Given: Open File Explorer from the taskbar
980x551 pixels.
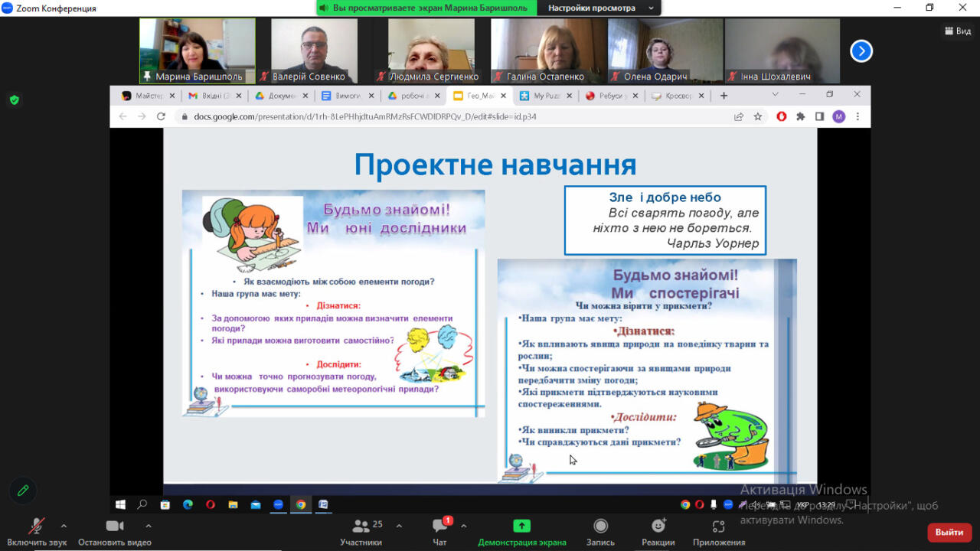Looking at the screenshot, I should [233, 504].
